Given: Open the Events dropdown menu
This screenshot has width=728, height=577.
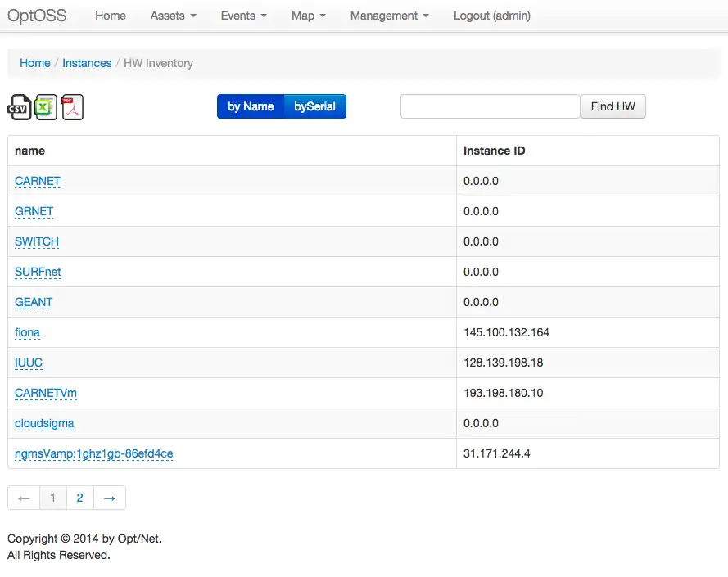Looking at the screenshot, I should point(244,16).
